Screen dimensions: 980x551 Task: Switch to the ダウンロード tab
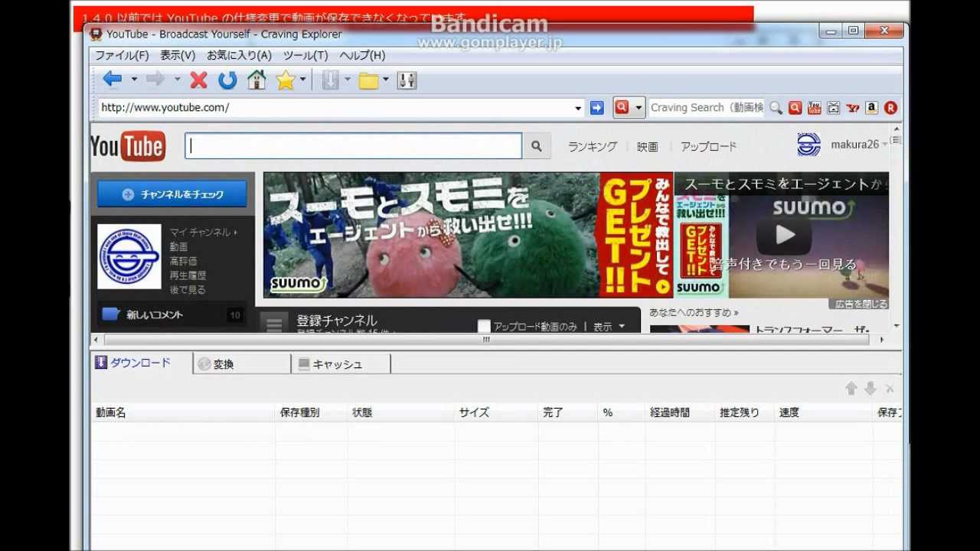142,363
